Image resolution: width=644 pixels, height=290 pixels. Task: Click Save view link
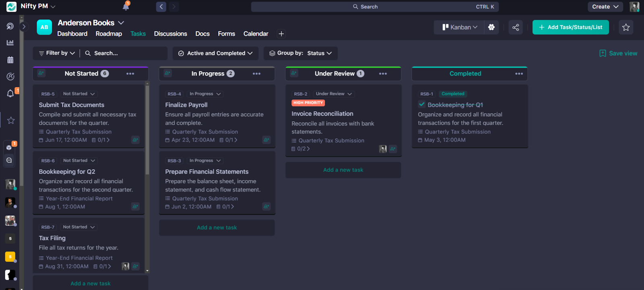coord(618,53)
